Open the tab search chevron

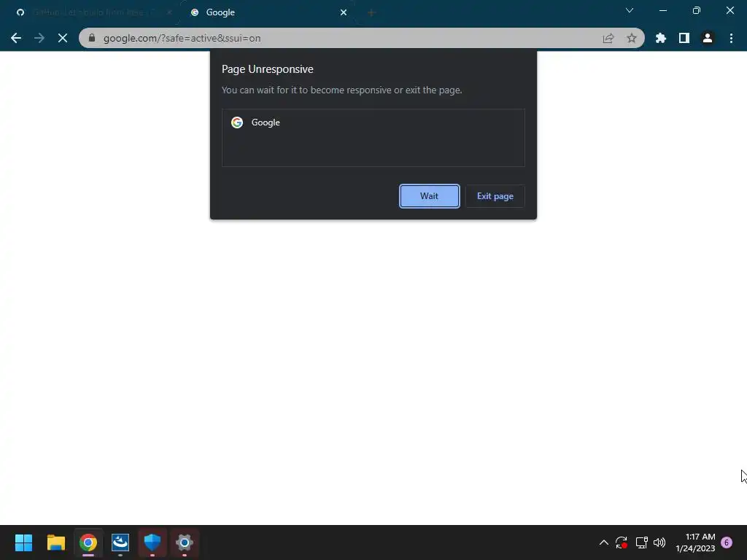coord(630,10)
